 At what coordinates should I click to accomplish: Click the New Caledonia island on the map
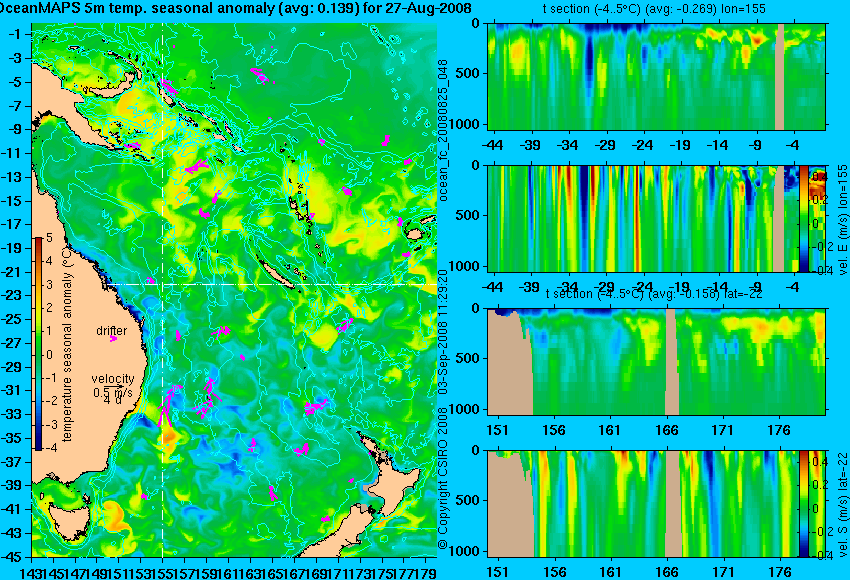(x=278, y=275)
